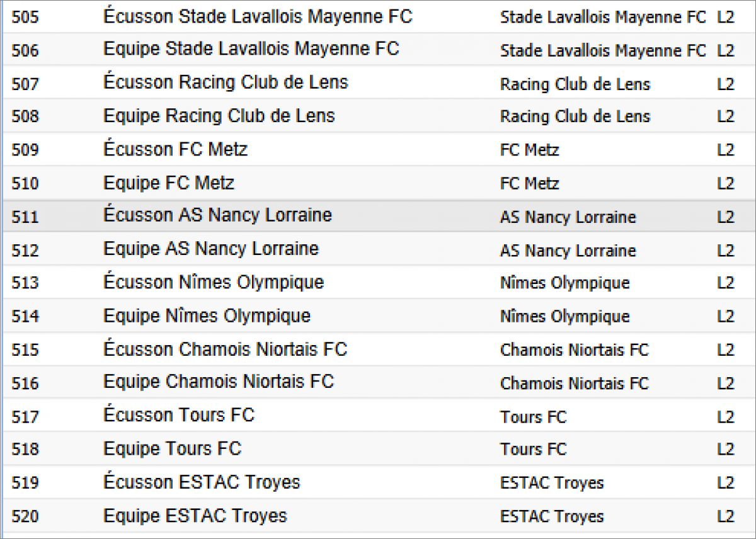Select the Écusson Chamois Niortais FC entry
Viewport: 756px width, 539px height.
click(225, 349)
